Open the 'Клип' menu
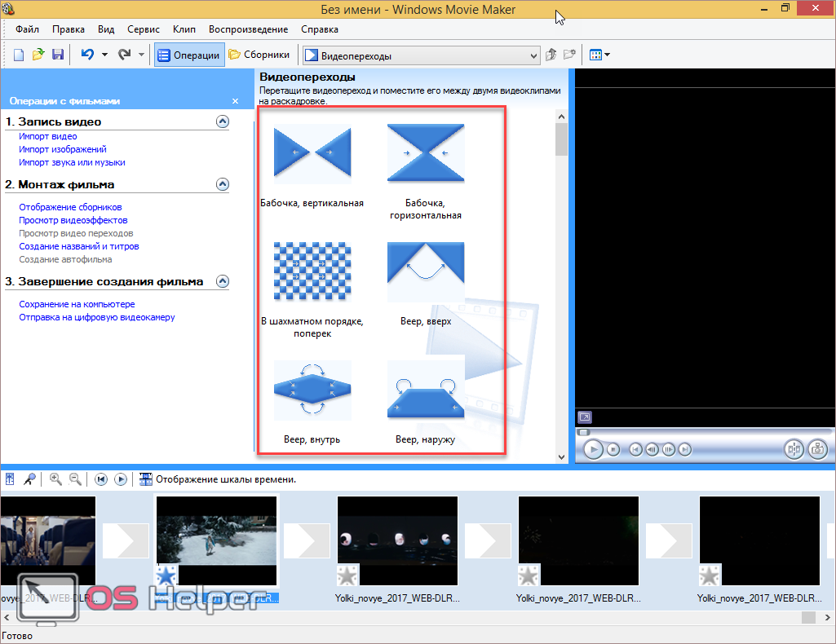 (x=184, y=29)
